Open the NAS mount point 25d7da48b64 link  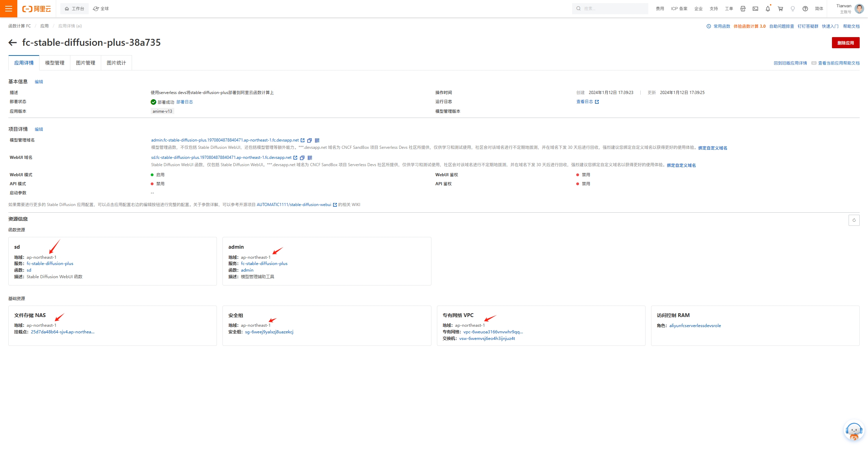point(63,332)
